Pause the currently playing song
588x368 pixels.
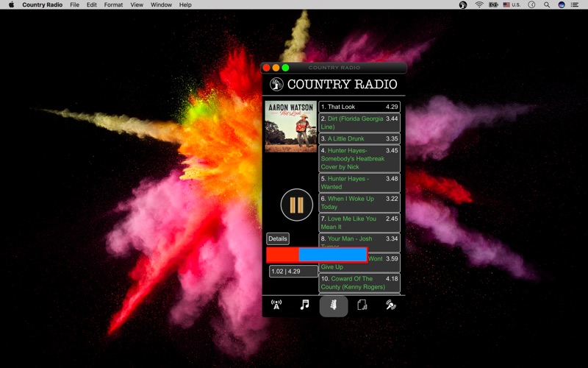pyautogui.click(x=297, y=205)
